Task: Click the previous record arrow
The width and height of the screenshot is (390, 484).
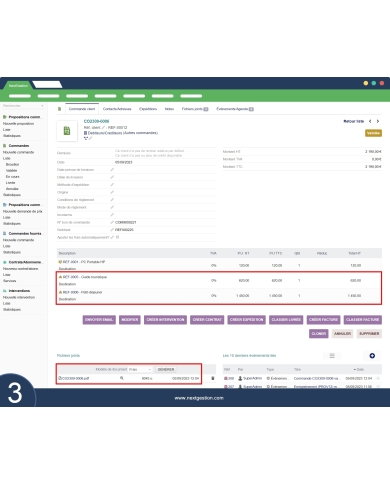Action: [x=370, y=121]
